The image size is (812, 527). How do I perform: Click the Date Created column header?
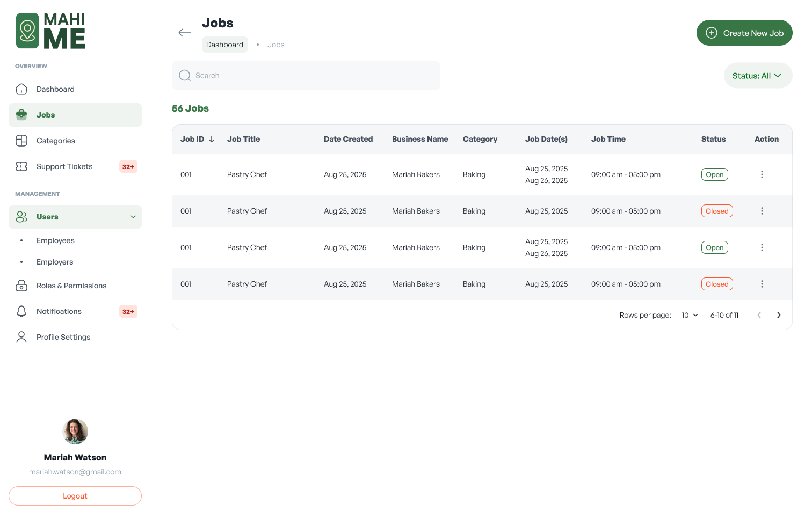tap(348, 139)
